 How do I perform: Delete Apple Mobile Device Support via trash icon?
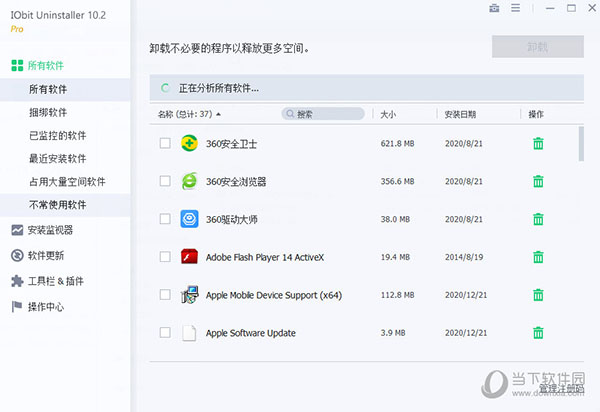tap(538, 295)
